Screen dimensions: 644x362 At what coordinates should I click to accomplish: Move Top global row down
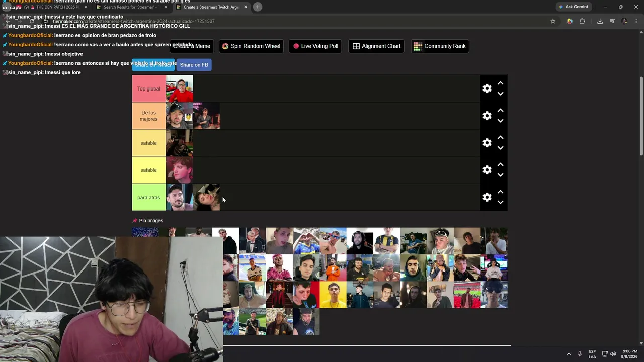click(500, 94)
